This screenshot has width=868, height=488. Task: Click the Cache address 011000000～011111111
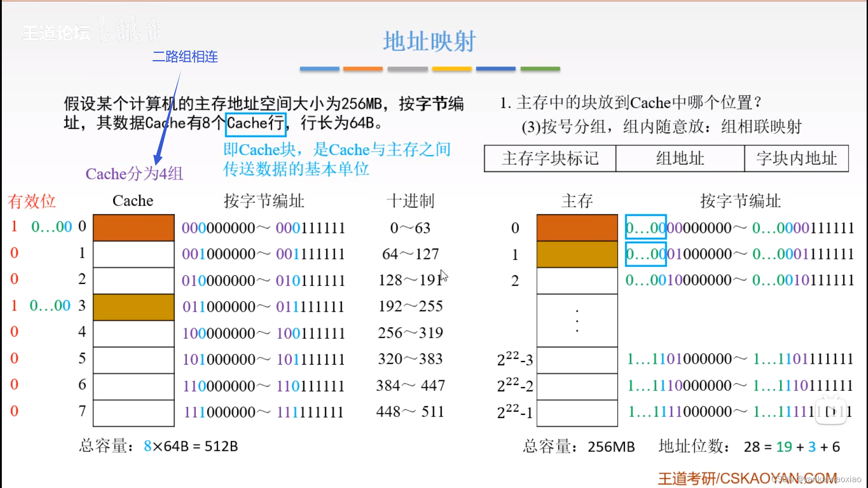[x=263, y=307]
